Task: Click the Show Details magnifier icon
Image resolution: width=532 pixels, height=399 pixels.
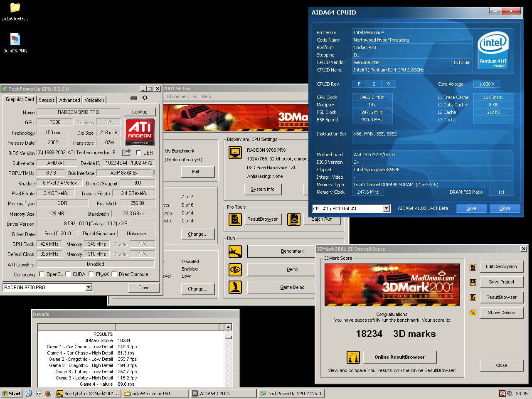Action: click(473, 313)
